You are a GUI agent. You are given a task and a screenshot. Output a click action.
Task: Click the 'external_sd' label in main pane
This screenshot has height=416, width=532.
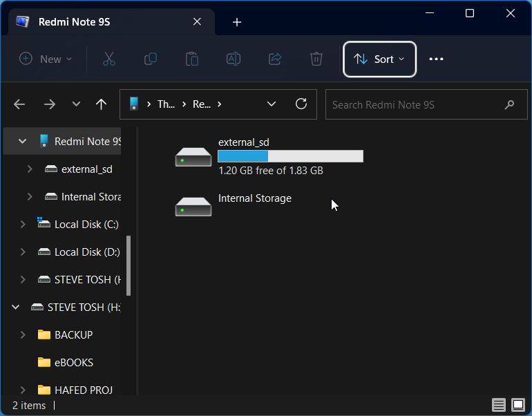pos(244,142)
